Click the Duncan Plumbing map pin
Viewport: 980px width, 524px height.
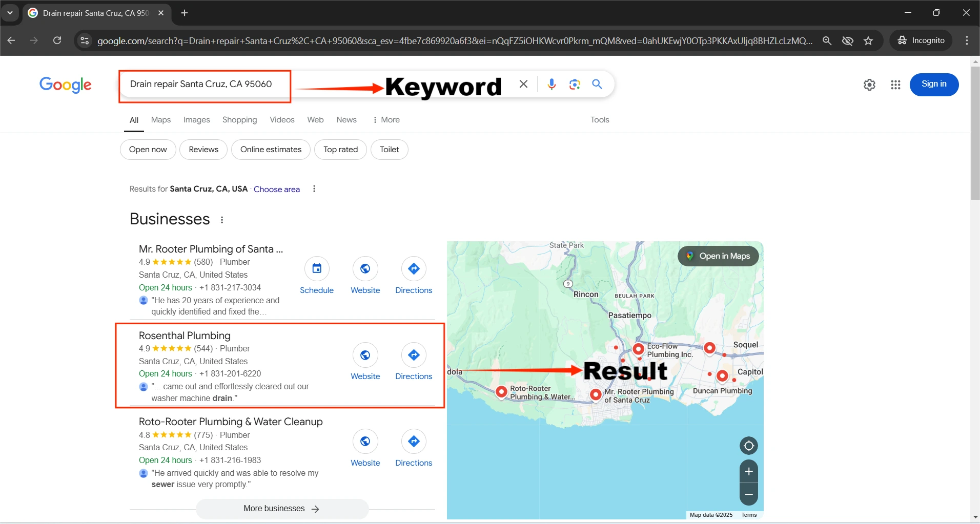point(722,376)
